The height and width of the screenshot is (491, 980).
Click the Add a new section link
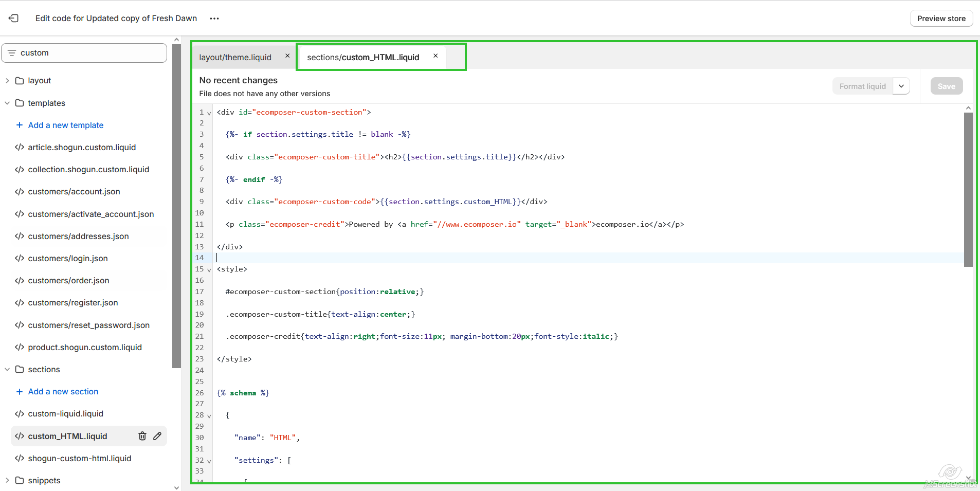(63, 391)
